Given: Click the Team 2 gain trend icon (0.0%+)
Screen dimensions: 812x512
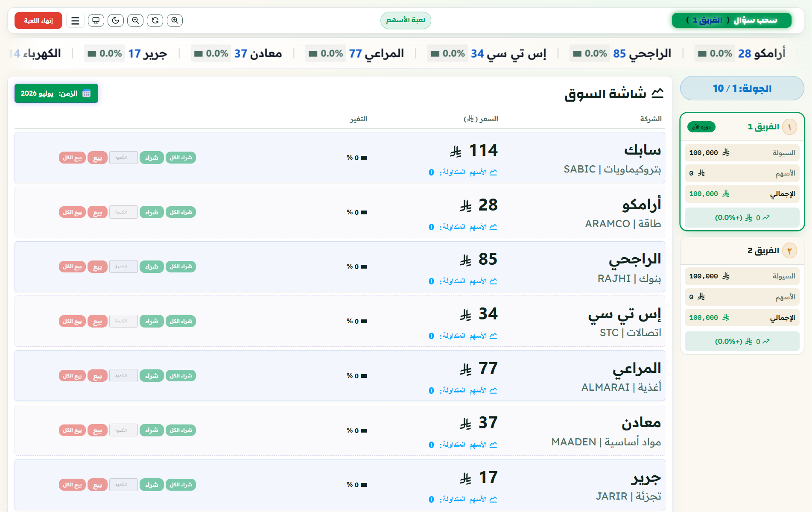Looking at the screenshot, I should 766,342.
